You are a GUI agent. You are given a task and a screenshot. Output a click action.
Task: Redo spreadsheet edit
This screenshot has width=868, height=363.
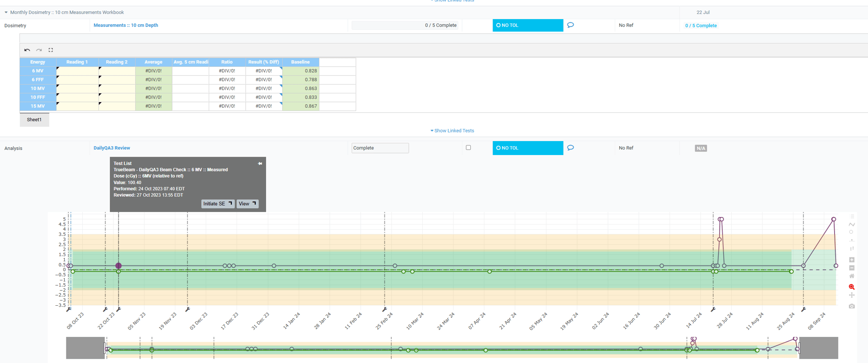tap(39, 50)
